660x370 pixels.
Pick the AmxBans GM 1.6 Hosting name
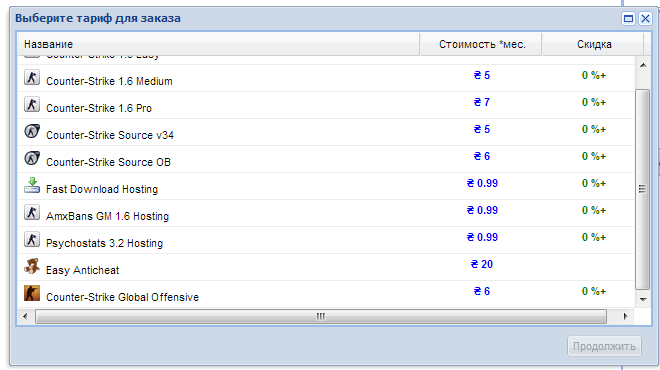107,216
